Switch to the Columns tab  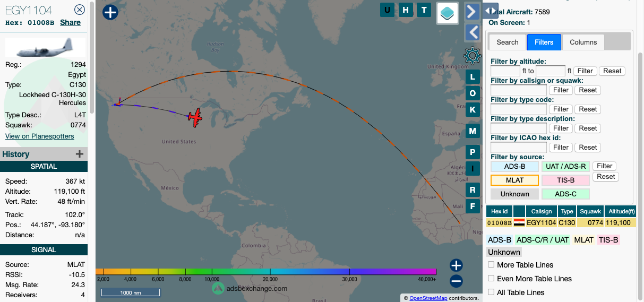583,42
